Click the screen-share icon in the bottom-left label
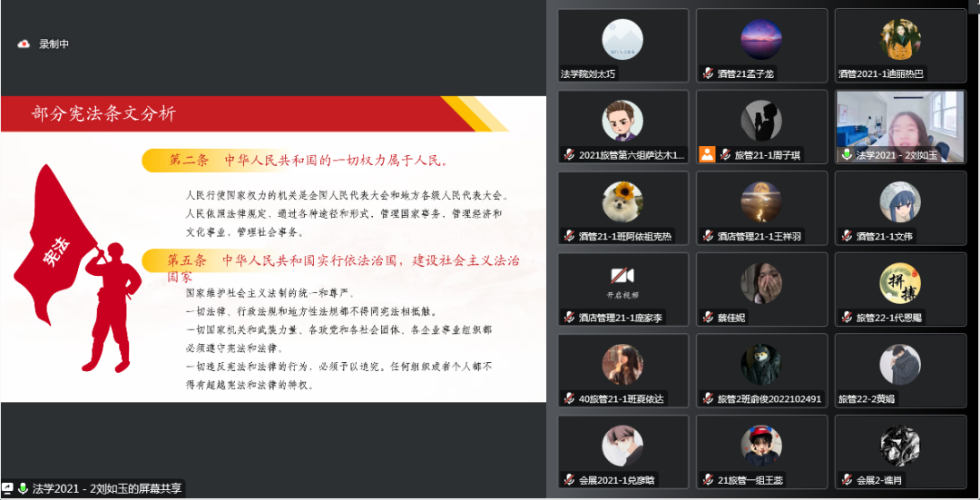This screenshot has height=500, width=980. click(x=7, y=488)
